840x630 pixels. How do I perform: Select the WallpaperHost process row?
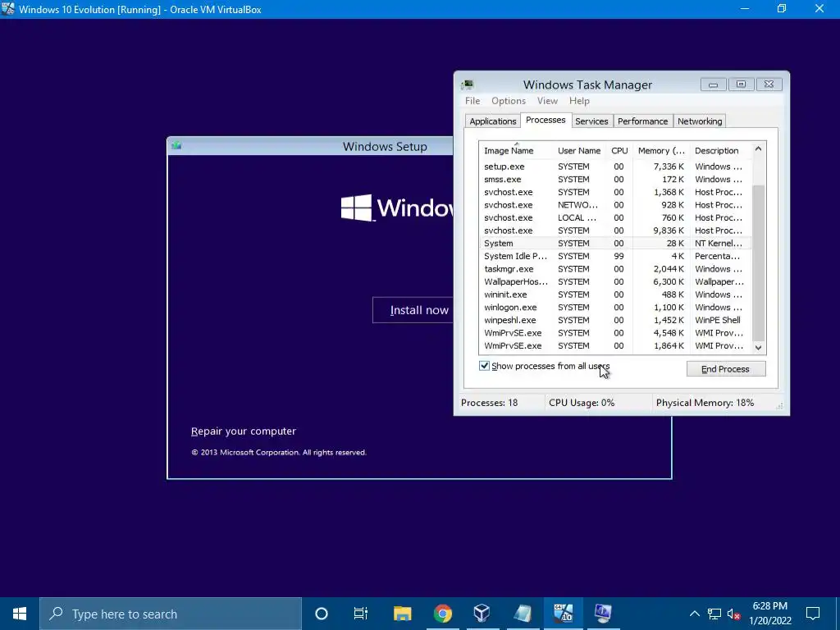(615, 282)
